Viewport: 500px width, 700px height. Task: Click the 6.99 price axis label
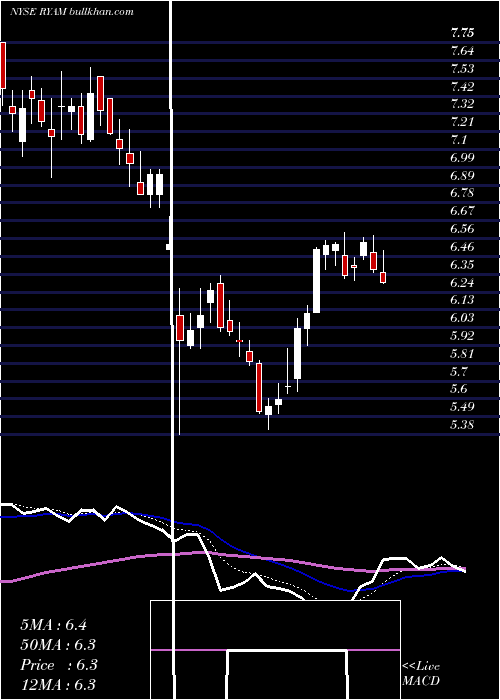[462, 158]
